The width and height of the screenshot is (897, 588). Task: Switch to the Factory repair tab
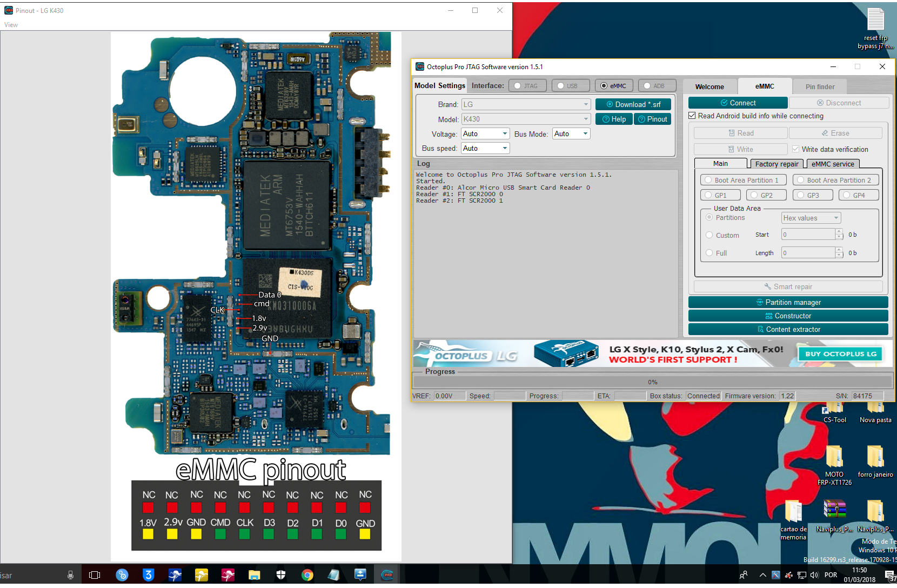point(776,164)
